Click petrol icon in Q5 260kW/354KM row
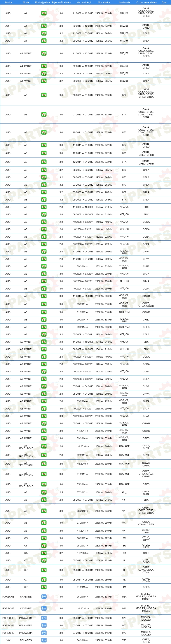The height and width of the screenshot is (644, 171). pos(44,546)
